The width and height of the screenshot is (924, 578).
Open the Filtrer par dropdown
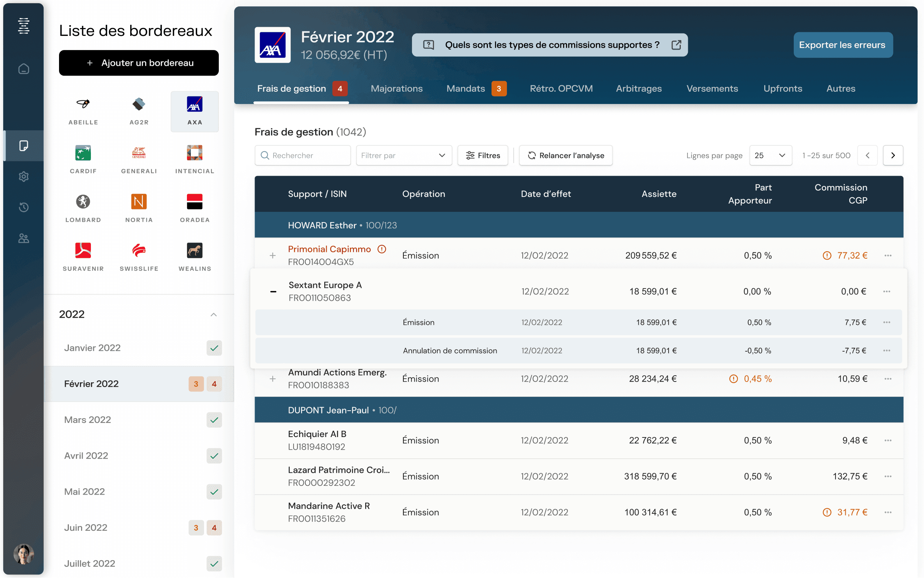(x=404, y=156)
